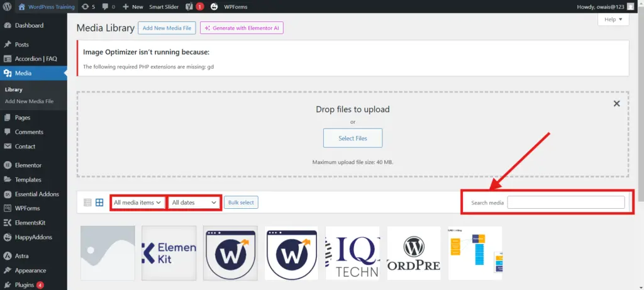
Task: Select the Elements Kit logo thumbnail
Action: point(169,253)
